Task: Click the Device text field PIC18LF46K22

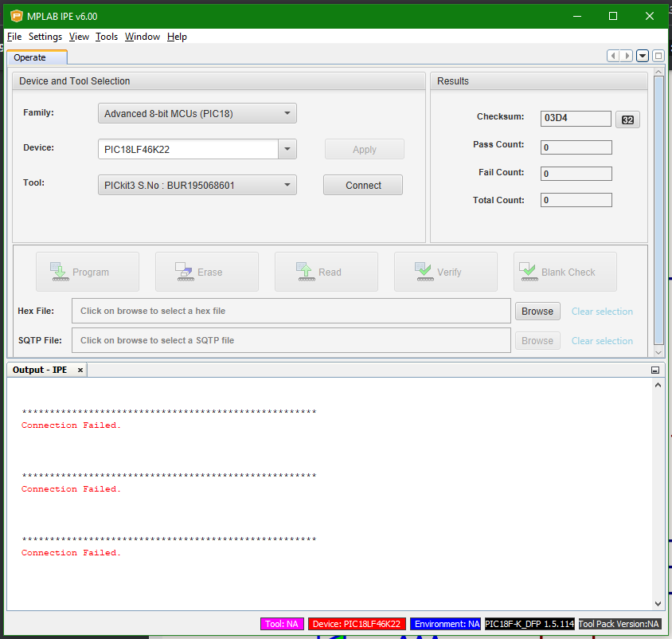Action: tap(188, 149)
